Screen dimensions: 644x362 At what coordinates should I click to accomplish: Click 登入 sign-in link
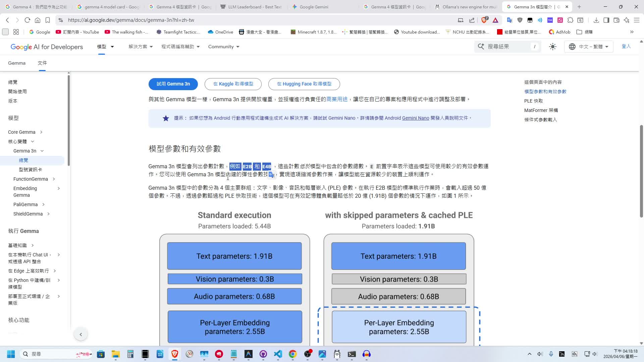[626, 46]
